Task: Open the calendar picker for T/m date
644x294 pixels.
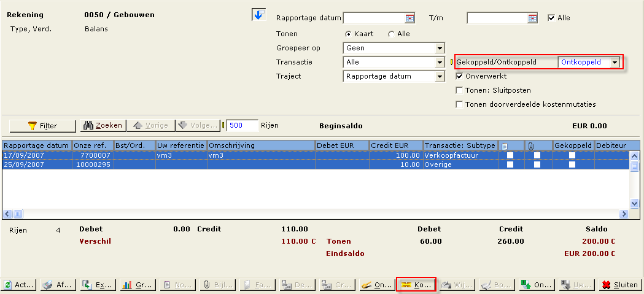Action: click(533, 18)
